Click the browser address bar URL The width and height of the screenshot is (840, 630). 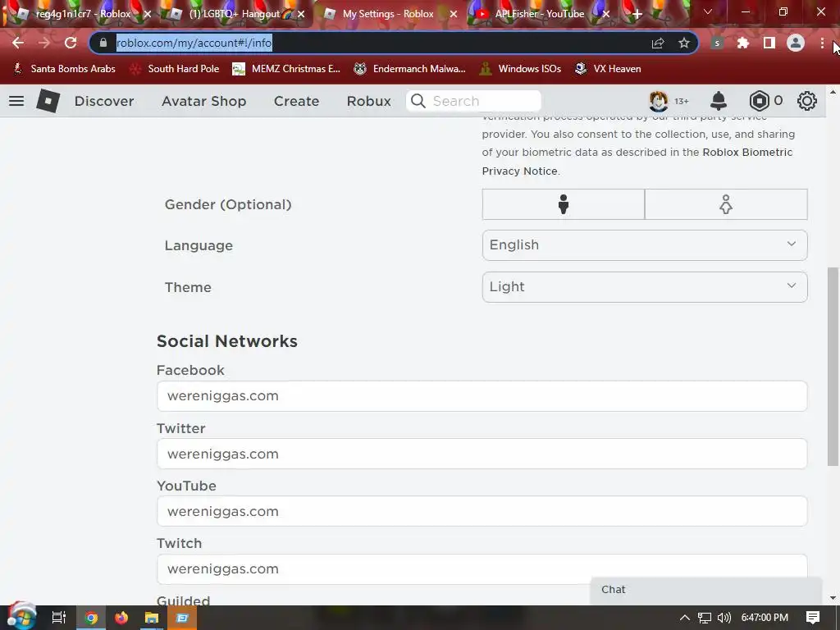pyautogui.click(x=194, y=43)
